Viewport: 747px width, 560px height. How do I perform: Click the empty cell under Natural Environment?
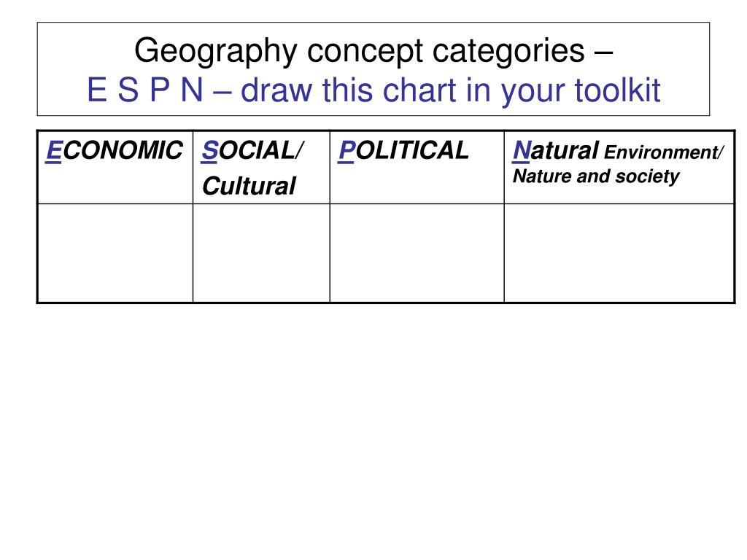(619, 253)
